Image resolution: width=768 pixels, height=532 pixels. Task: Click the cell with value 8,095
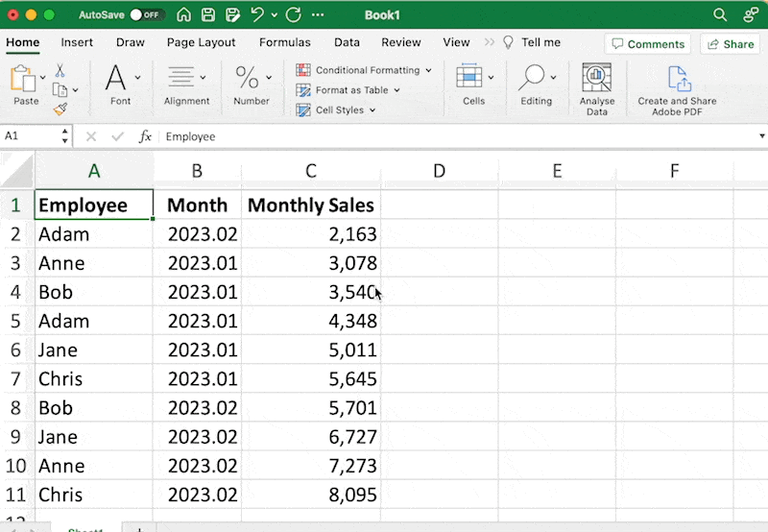pos(311,495)
